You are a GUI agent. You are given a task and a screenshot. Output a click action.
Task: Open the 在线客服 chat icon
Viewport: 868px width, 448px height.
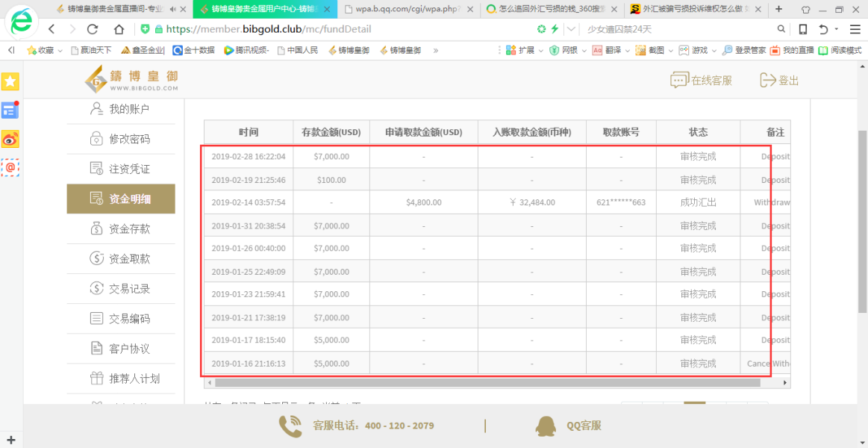coord(678,81)
